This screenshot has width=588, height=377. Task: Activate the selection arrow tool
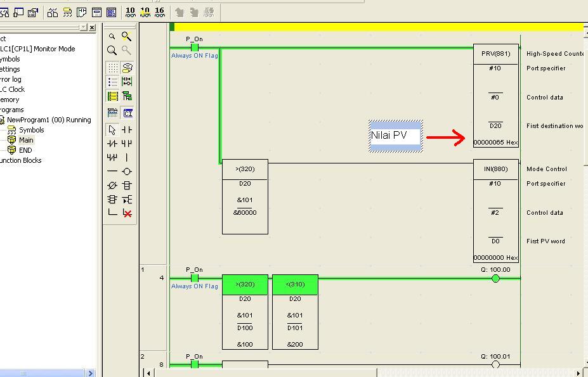tap(113, 129)
